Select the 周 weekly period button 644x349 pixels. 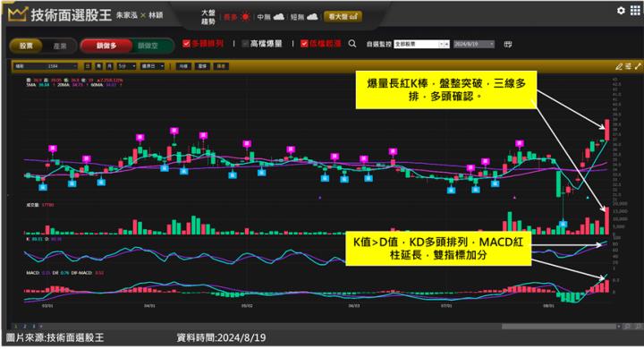98,66
